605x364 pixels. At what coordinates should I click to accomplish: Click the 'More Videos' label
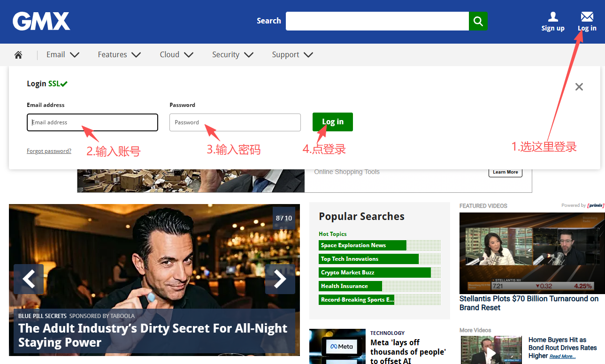pyautogui.click(x=475, y=330)
